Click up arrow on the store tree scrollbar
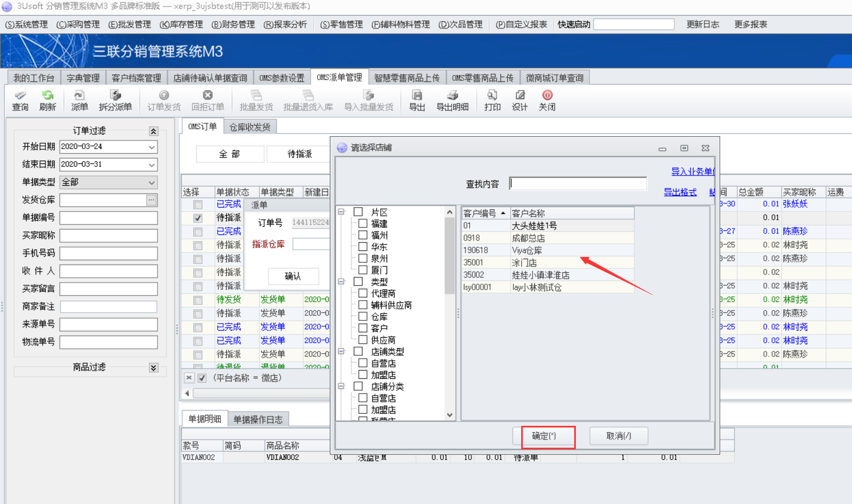 (x=450, y=212)
